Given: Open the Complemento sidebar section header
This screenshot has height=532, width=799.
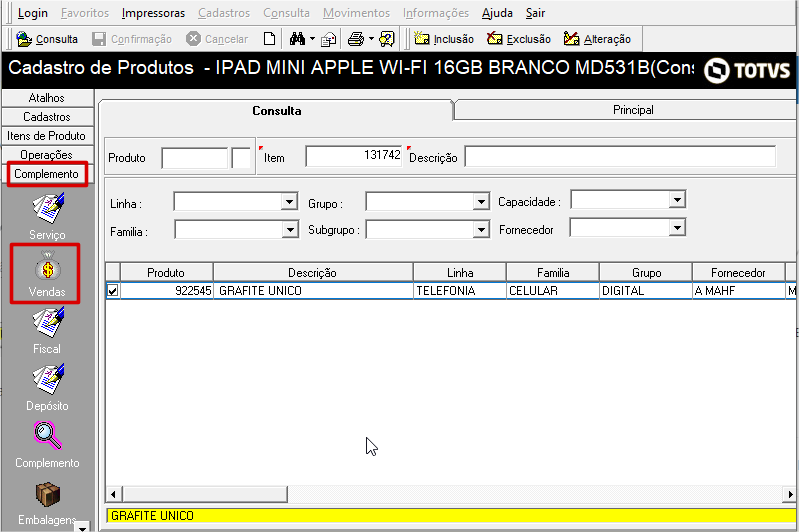Looking at the screenshot, I should click(x=47, y=174).
